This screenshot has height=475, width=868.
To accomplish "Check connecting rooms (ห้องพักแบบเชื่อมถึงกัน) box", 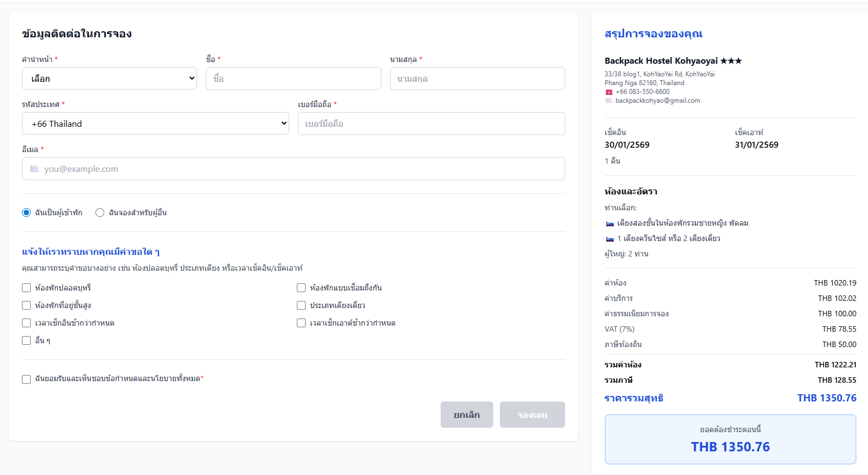I will coord(301,288).
